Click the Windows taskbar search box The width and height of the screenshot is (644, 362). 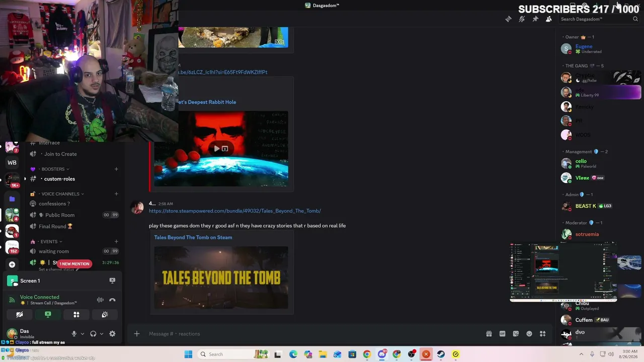[233, 354]
